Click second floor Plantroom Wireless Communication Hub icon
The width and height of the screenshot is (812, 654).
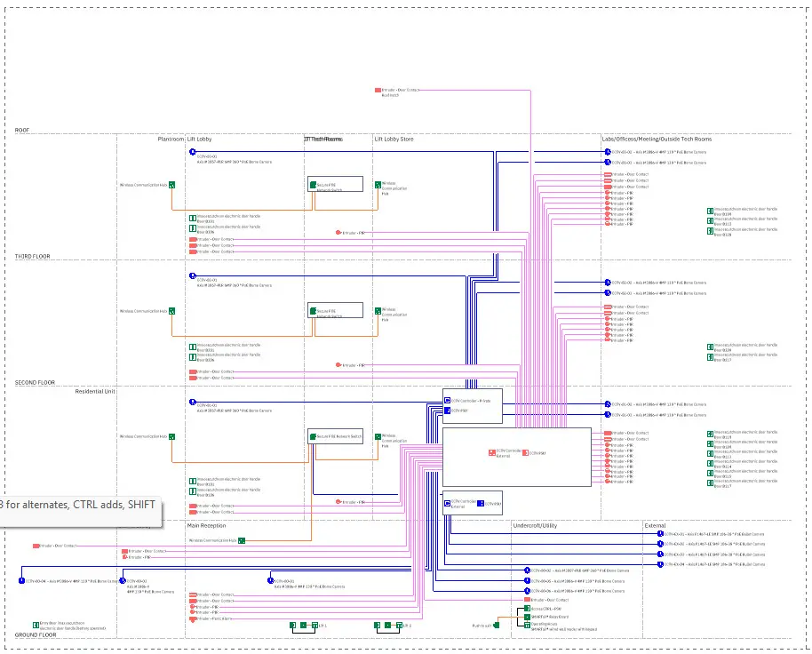point(172,311)
